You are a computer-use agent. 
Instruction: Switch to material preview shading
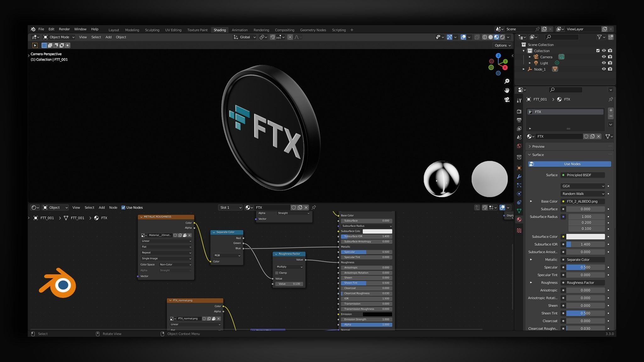coord(497,37)
